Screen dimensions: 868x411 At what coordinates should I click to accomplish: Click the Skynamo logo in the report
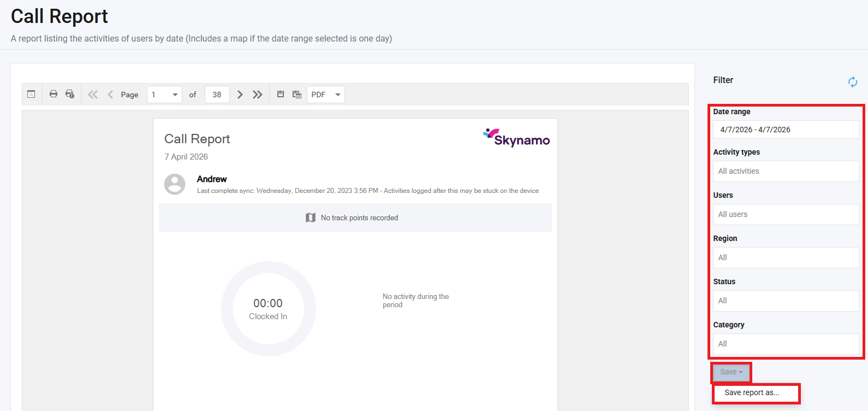(516, 138)
